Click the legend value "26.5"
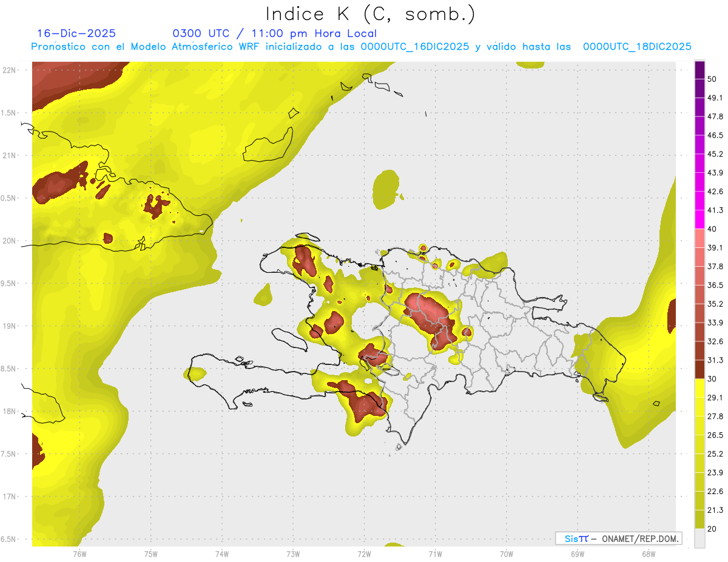The image size is (728, 562). pyautogui.click(x=715, y=435)
